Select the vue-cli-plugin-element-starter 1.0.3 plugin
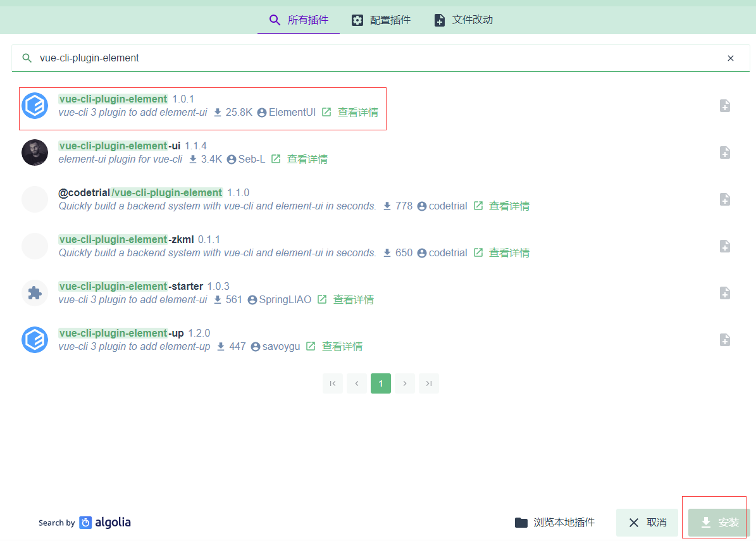Screen dimensions: 756x541 [x=380, y=293]
